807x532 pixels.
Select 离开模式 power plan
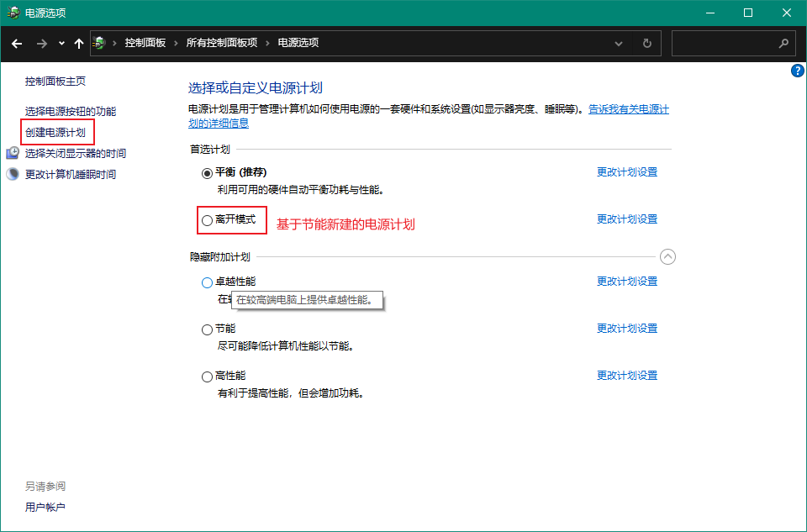207,221
